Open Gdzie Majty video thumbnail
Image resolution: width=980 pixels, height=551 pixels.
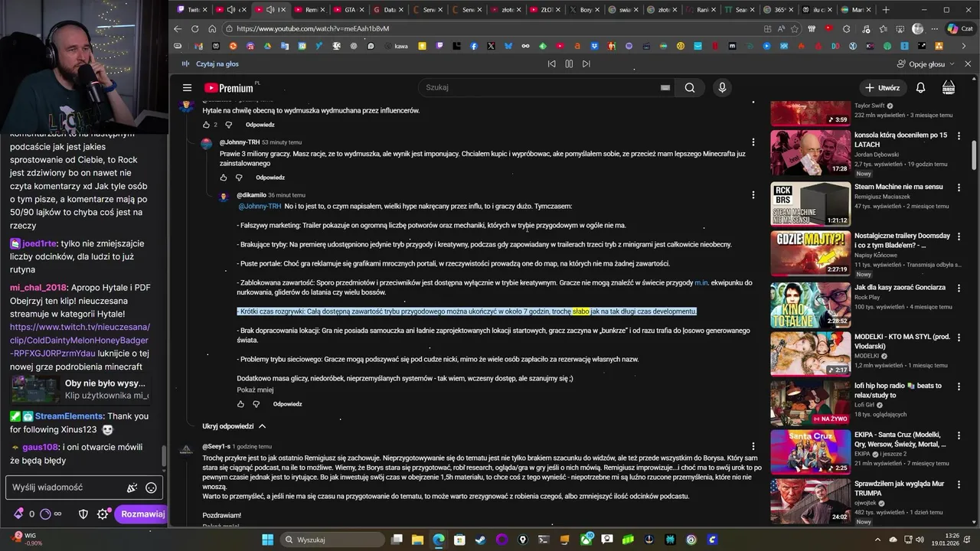tap(810, 253)
